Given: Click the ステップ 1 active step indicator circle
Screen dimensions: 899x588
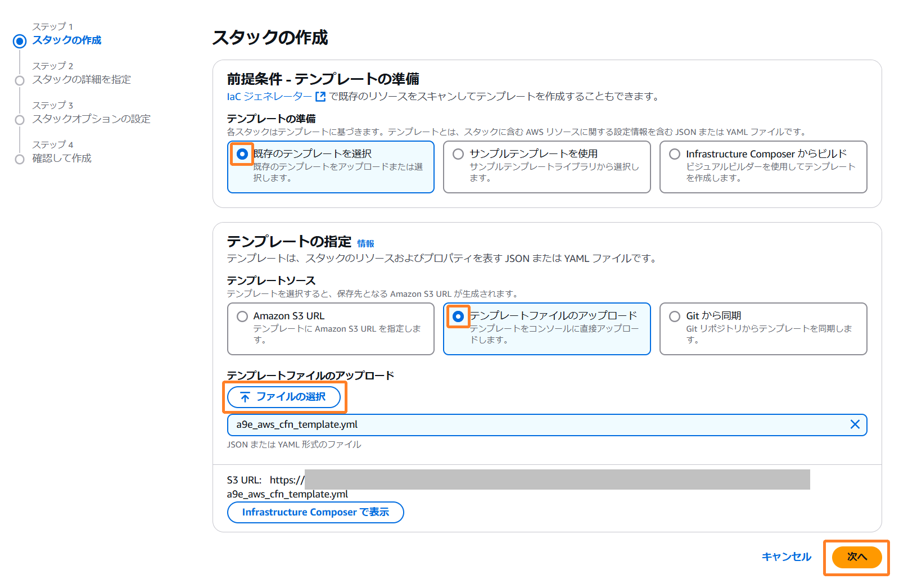Looking at the screenshot, I should 20,41.
